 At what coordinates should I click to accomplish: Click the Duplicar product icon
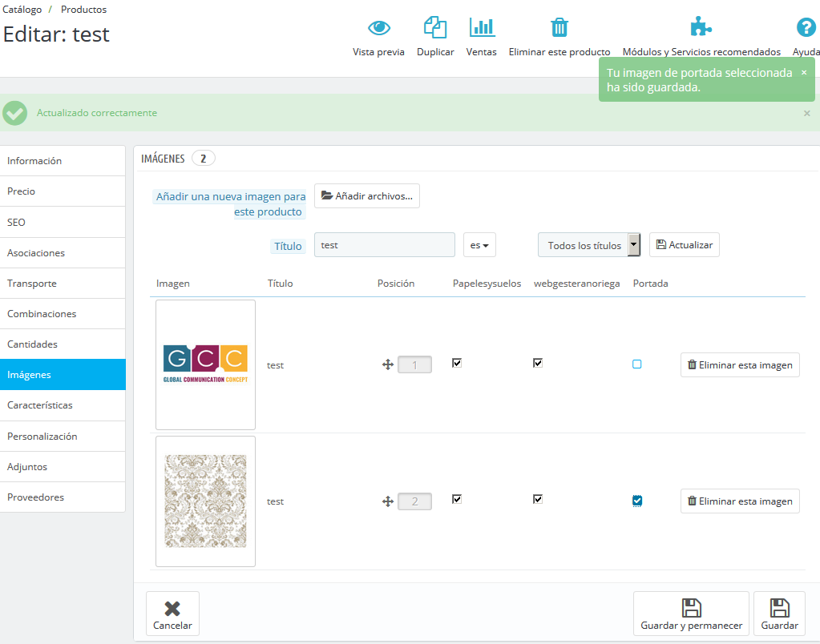tap(435, 27)
